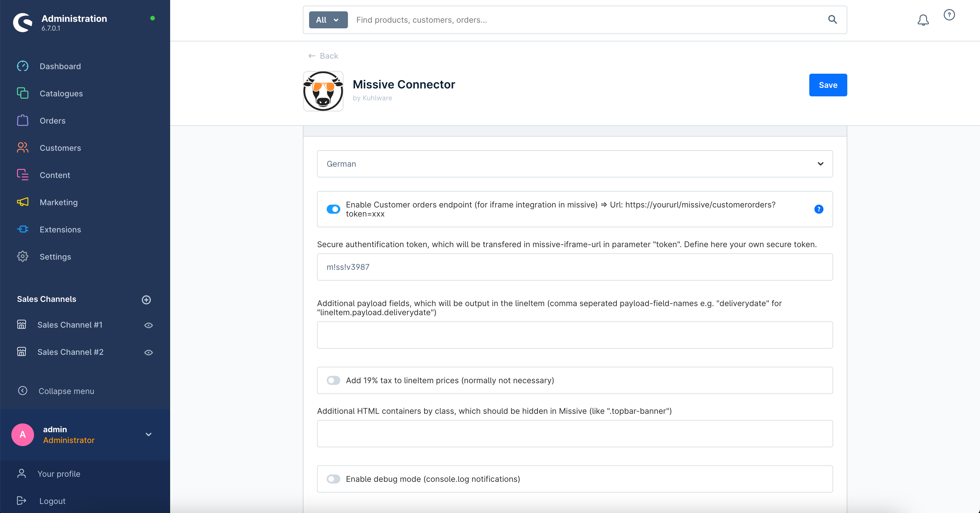Focus the hidden HTML containers class input
Viewport: 980px width, 513px height.
(575, 434)
